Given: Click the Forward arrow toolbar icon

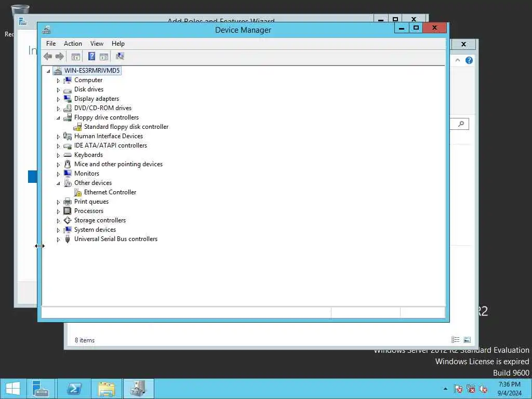Looking at the screenshot, I should [x=60, y=56].
